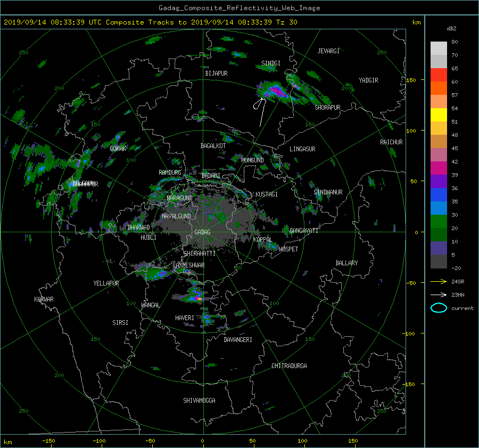This screenshot has height=448, width=479.
Task: Click the KARWAR city label
Action: pos(44,299)
